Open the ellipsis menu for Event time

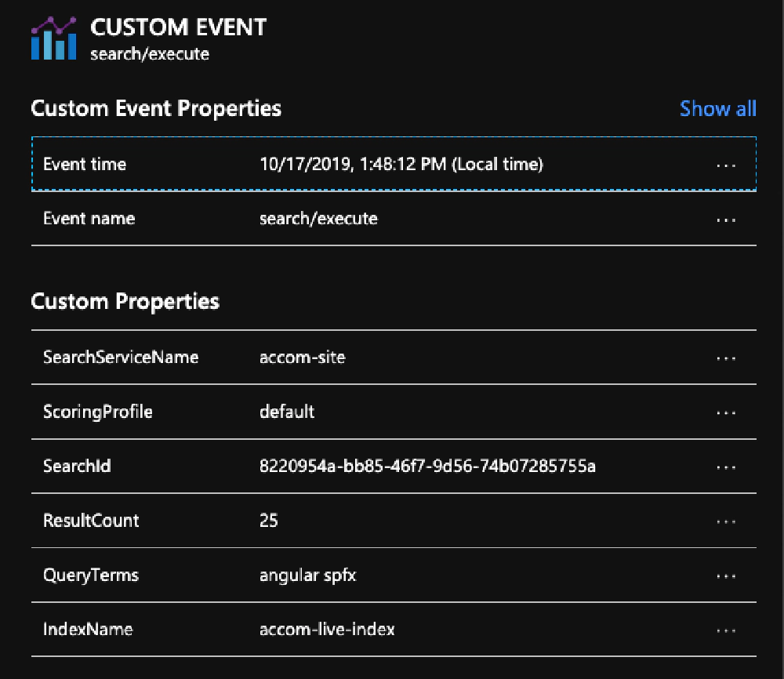(726, 164)
